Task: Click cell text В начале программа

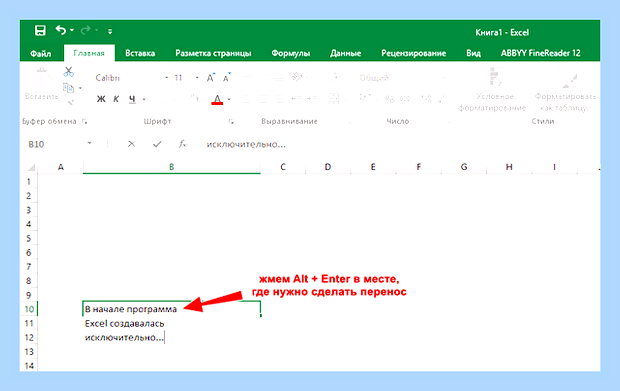Action: tap(131, 309)
